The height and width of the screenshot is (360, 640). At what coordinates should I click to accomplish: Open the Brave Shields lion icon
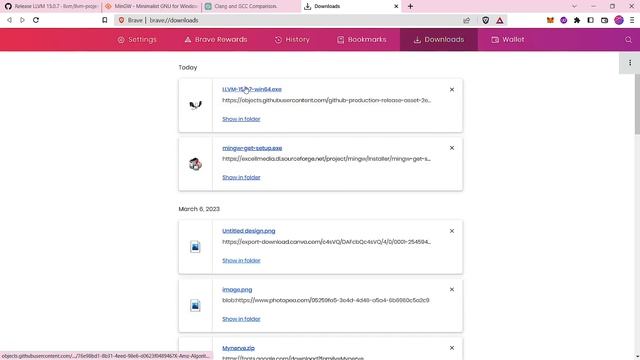click(x=485, y=20)
